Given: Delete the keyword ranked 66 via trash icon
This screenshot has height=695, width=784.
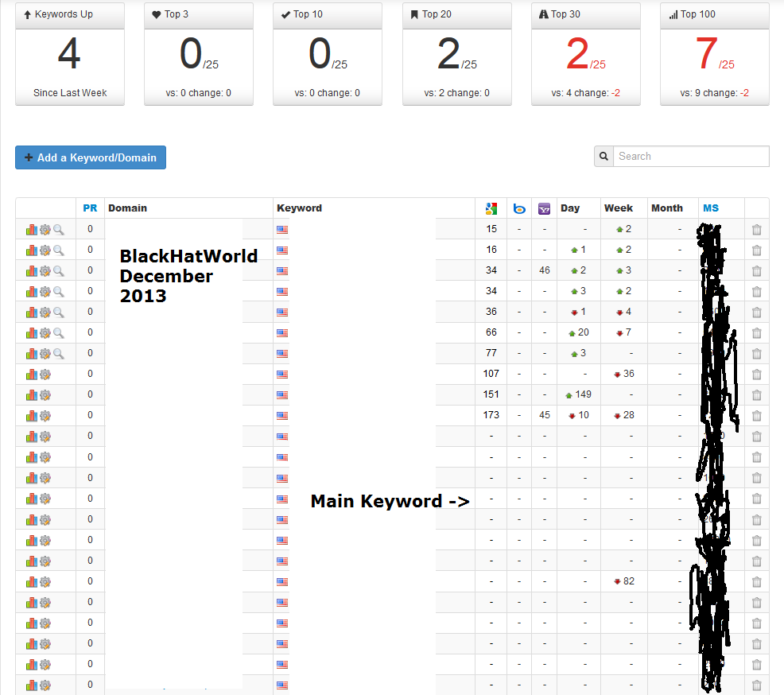Looking at the screenshot, I should pos(756,333).
